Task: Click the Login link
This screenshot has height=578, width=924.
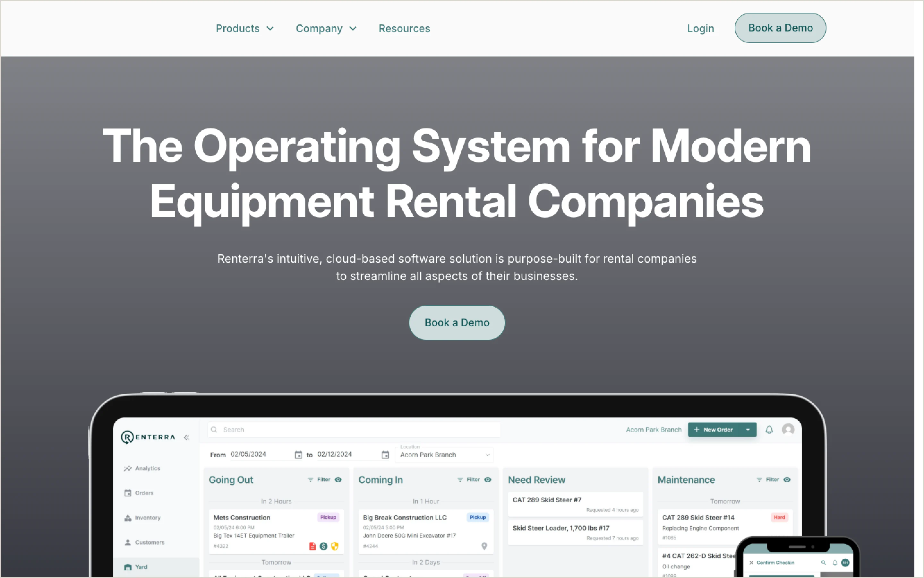Action: [x=700, y=28]
